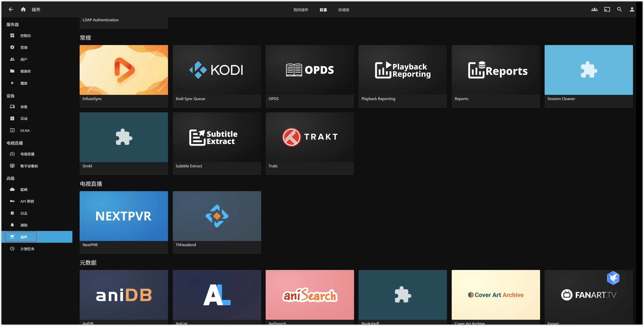
Task: Open Reports plugin card
Action: pyautogui.click(x=496, y=76)
